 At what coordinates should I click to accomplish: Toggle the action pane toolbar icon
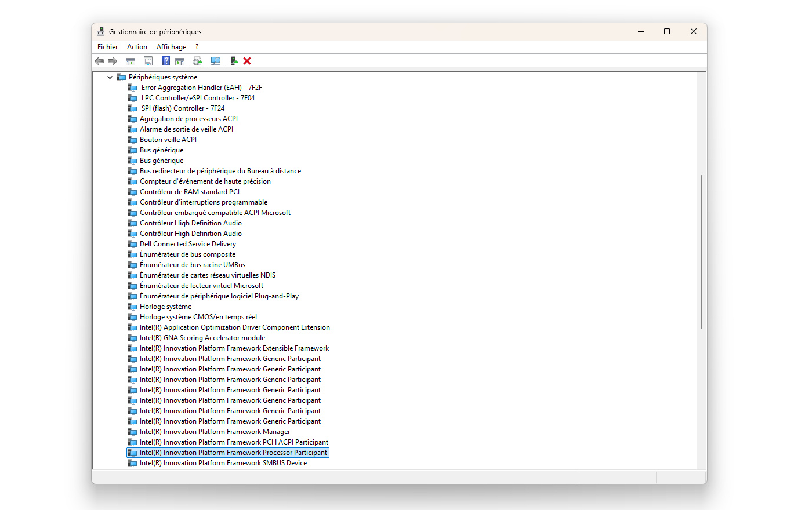tap(180, 61)
